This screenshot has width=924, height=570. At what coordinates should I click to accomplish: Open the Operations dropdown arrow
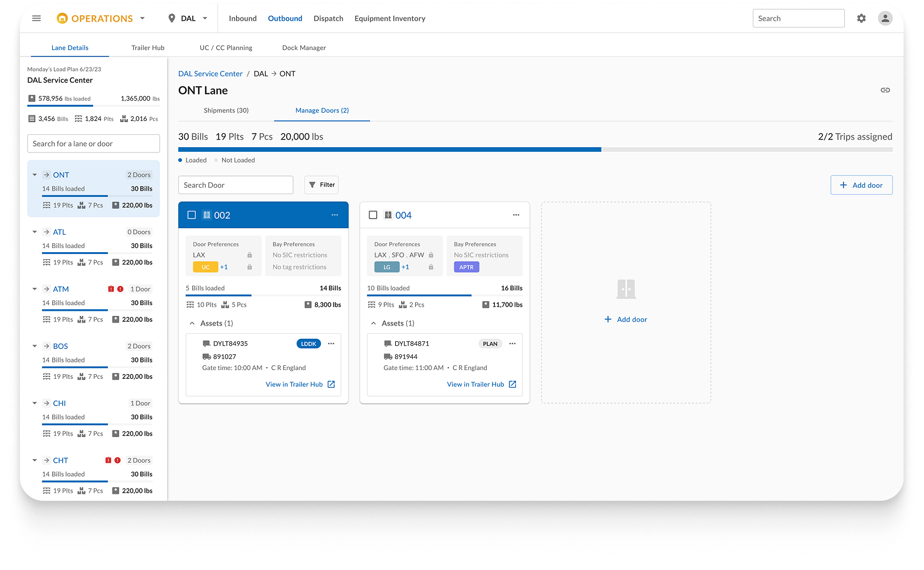(142, 18)
